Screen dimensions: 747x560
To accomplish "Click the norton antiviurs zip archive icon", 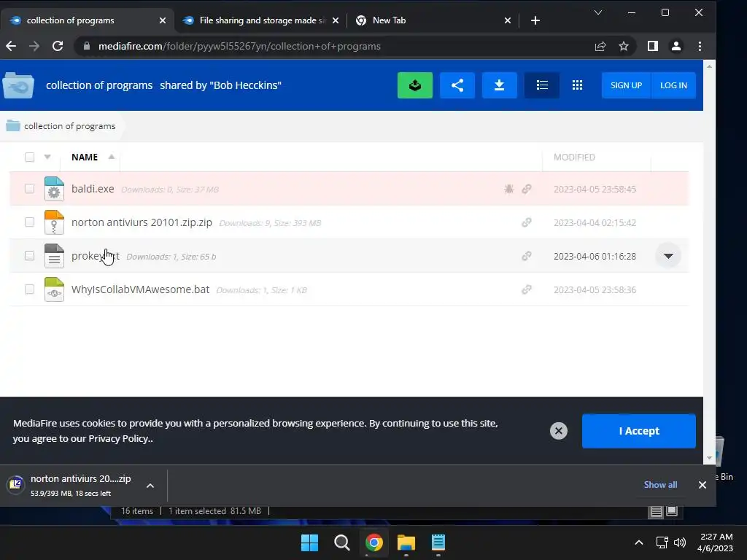I will tap(54, 222).
